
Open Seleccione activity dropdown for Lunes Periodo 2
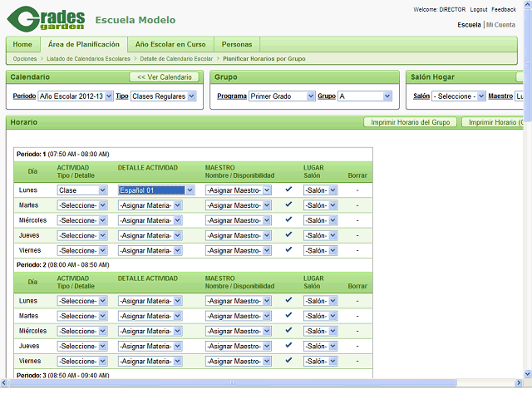[x=82, y=301]
